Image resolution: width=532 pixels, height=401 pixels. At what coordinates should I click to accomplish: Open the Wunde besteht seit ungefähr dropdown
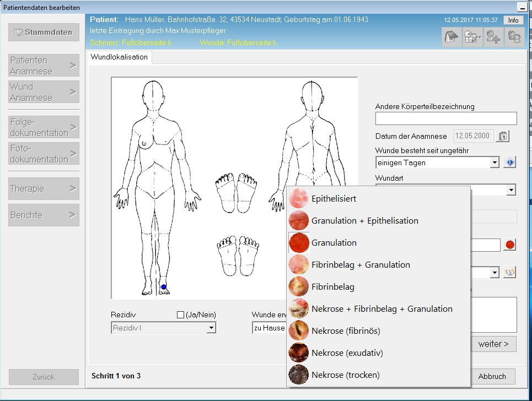(437, 162)
